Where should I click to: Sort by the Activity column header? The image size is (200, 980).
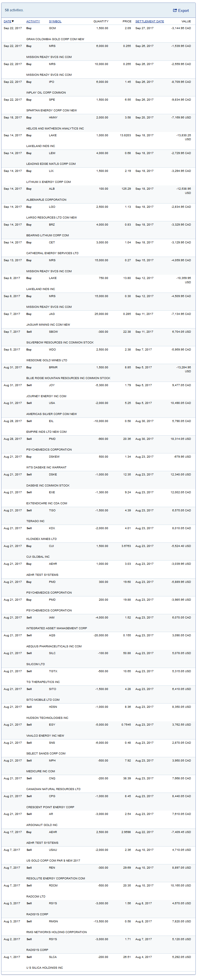click(33, 21)
